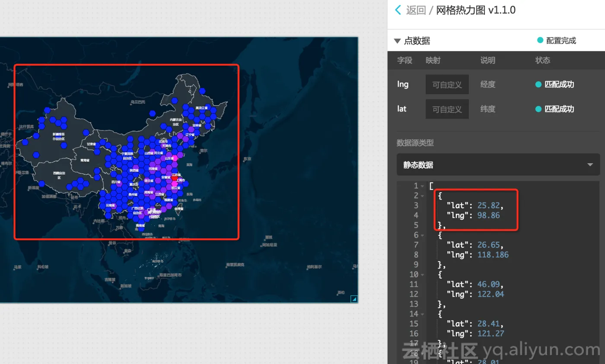The height and width of the screenshot is (364, 605).
Task: Collapse the 点数据 section triangle
Action: 397,41
